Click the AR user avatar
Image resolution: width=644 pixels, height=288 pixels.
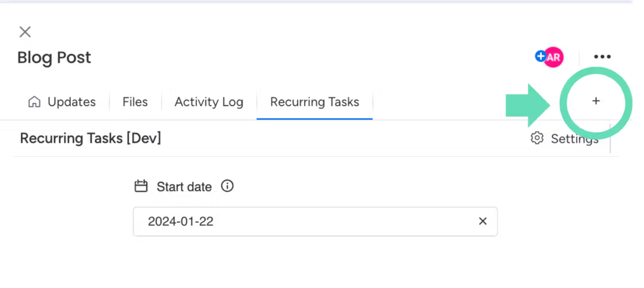click(x=552, y=57)
